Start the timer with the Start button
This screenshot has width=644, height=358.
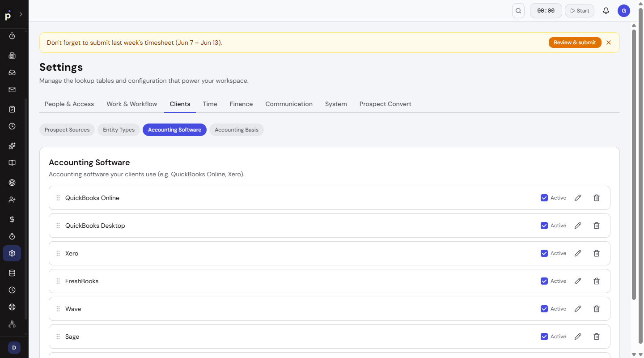click(580, 11)
